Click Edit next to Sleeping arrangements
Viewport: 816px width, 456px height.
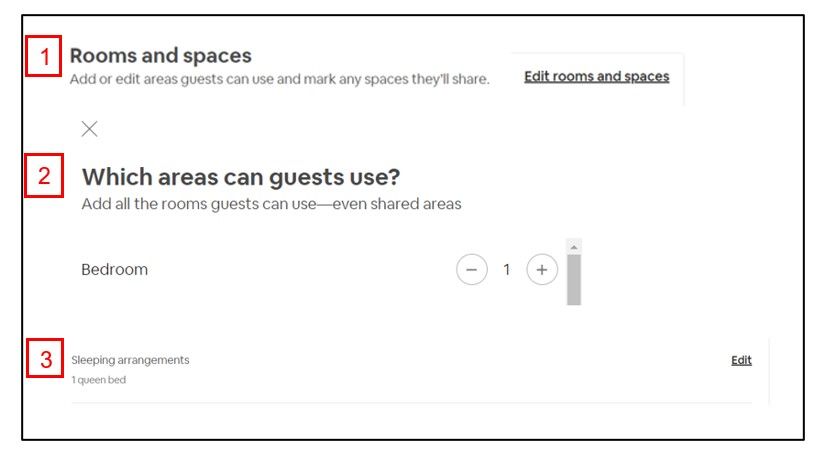pos(741,360)
